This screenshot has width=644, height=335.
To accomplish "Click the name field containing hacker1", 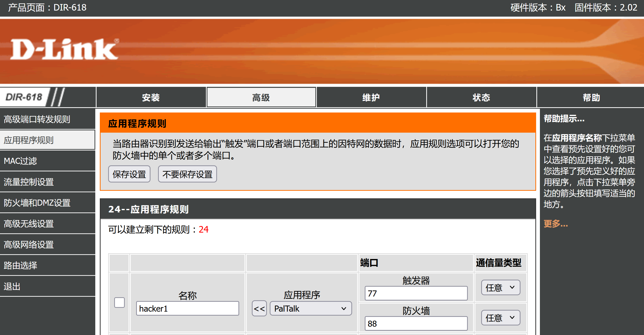I will point(187,309).
